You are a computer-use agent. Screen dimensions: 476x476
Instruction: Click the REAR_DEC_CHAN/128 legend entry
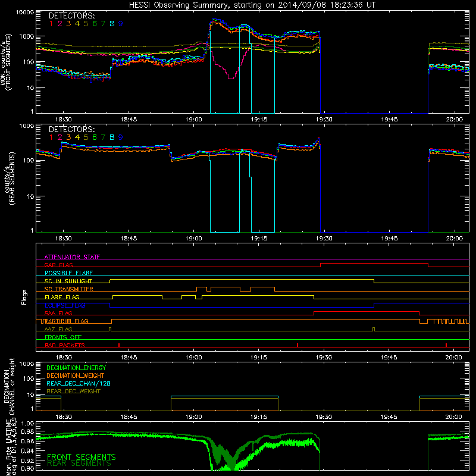79,383
